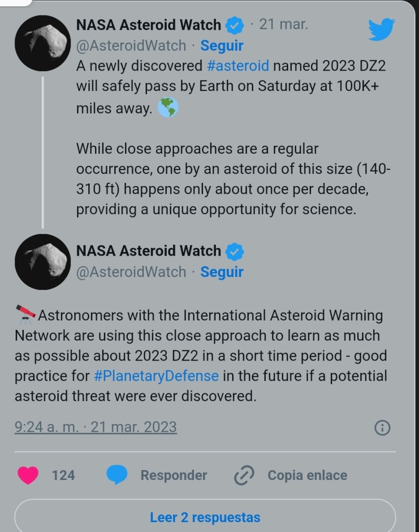Open the first NASA Asteroid Watch avatar
Image resolution: width=419 pixels, height=532 pixels.
tap(42, 44)
